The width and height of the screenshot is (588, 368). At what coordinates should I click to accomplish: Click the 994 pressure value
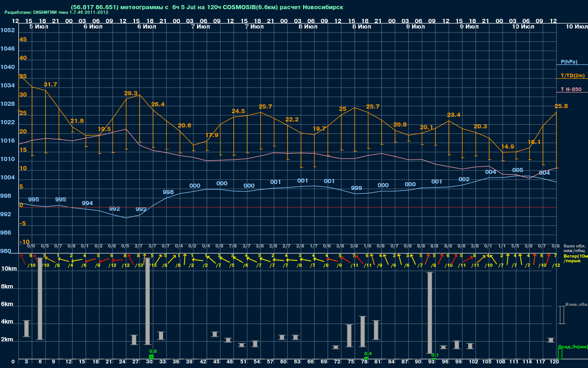click(87, 203)
